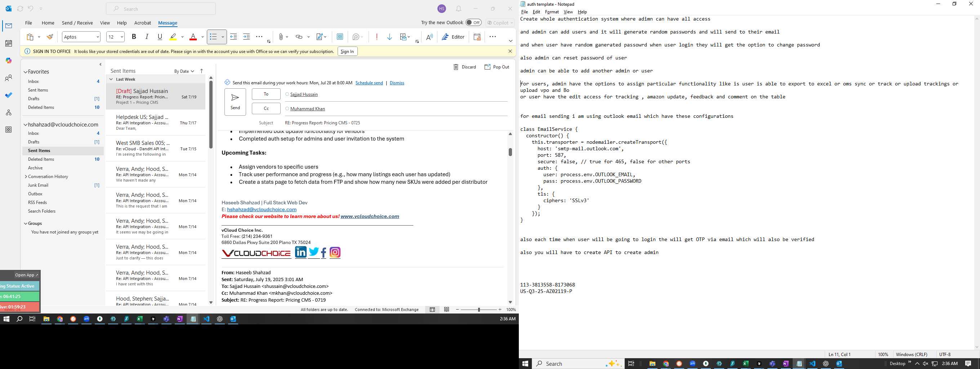Click the Schedule send link

pos(369,83)
